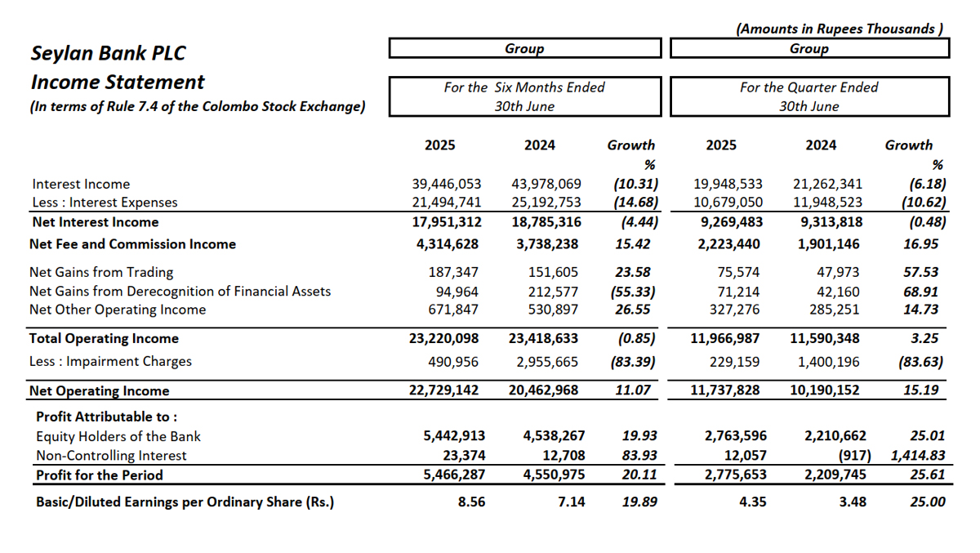Click the 'Net Gains from Trading' label
The image size is (980, 553).
[x=101, y=272]
